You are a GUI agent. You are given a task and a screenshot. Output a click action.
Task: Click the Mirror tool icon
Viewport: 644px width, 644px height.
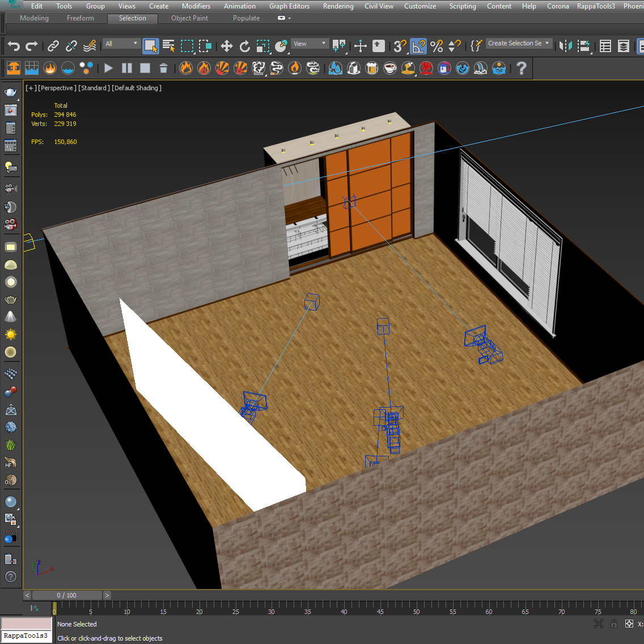(565, 46)
